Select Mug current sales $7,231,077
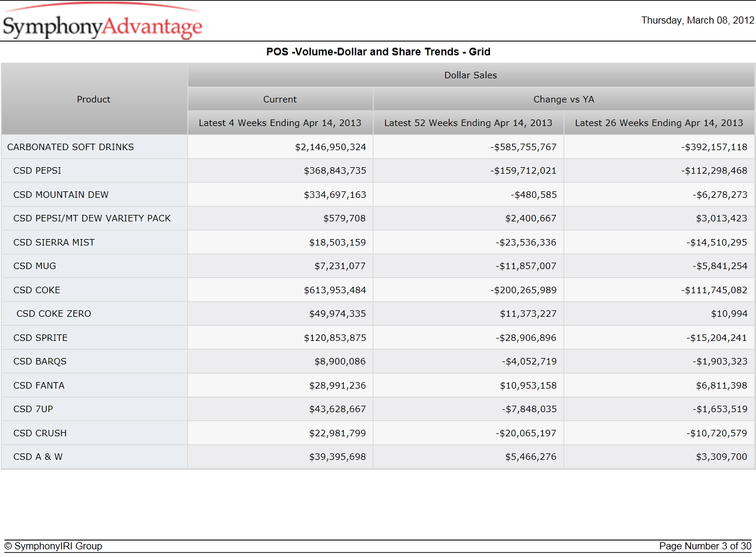Viewport: 756px width, 557px height. (x=340, y=266)
